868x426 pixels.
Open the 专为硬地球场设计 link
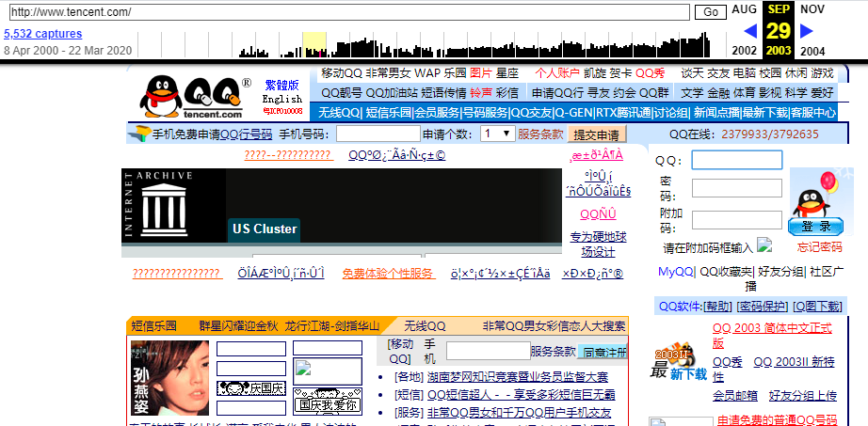coord(598,245)
